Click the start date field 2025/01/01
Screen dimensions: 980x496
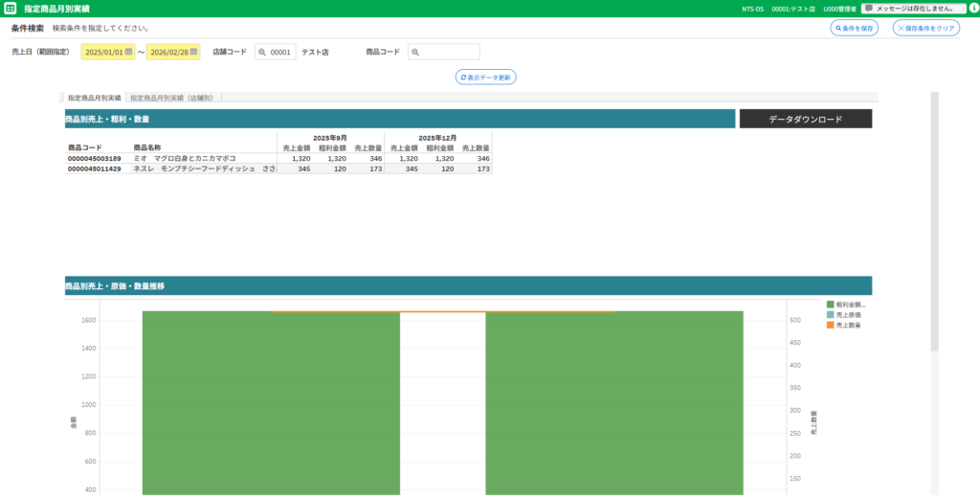tap(108, 52)
